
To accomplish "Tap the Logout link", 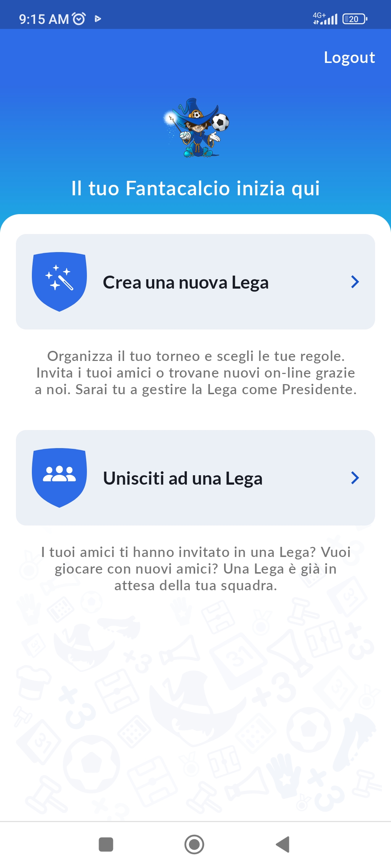I will click(349, 58).
